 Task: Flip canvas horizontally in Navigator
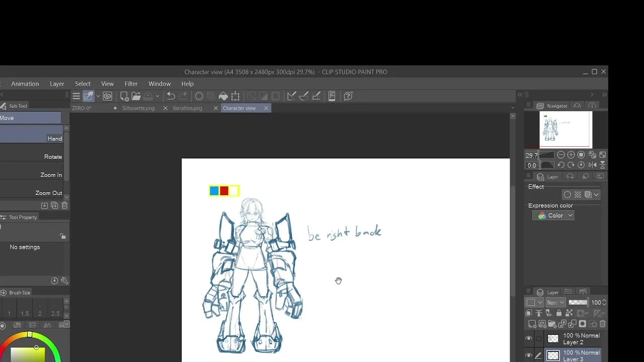point(592,165)
